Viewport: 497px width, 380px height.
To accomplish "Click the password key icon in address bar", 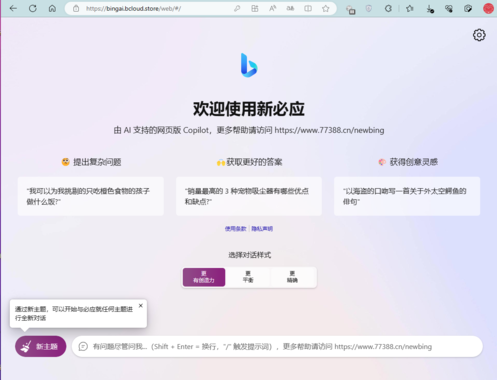I will click(237, 9).
